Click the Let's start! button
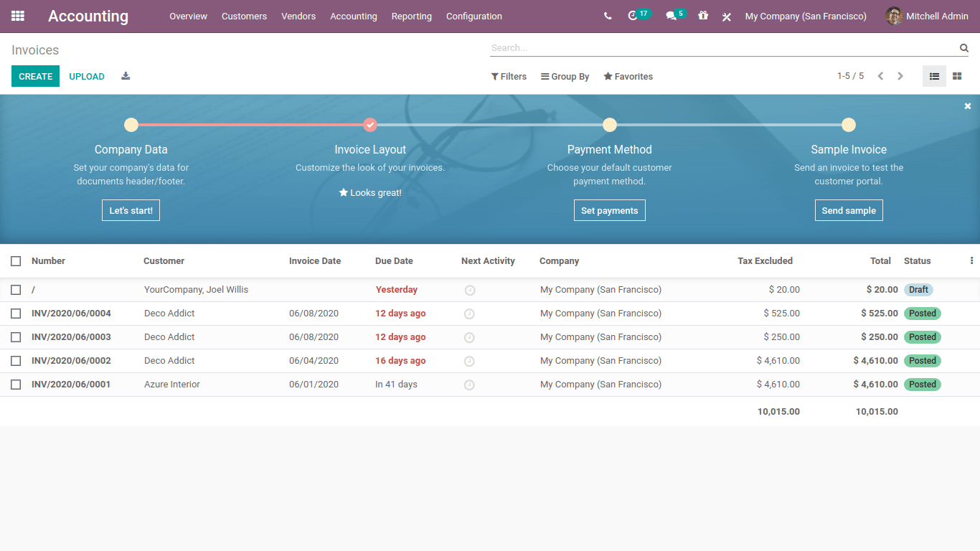This screenshot has height=551, width=980. click(131, 210)
